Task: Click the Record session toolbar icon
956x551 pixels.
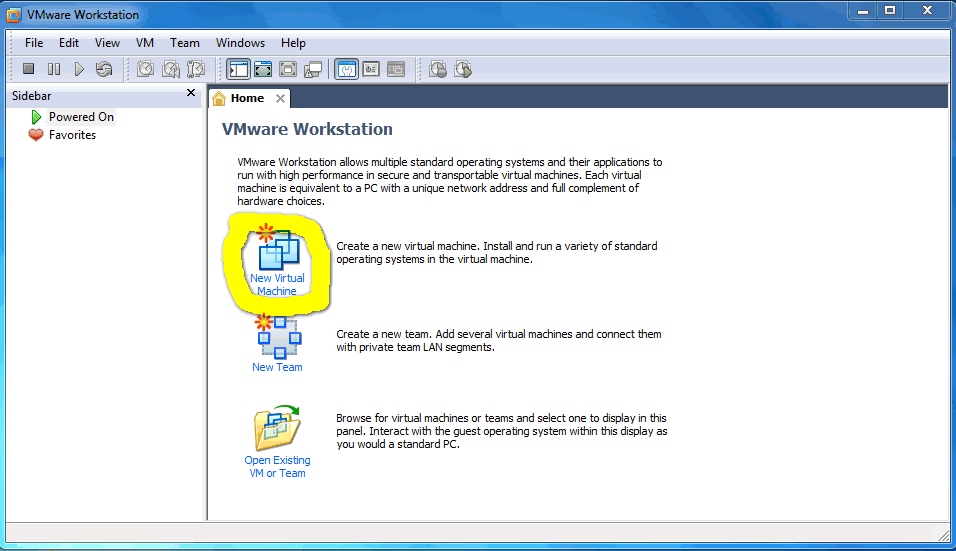Action: click(438, 69)
